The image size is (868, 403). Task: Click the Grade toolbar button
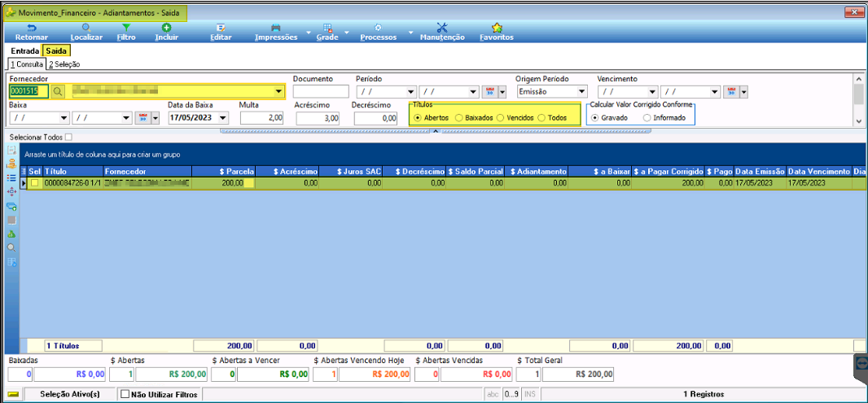[327, 32]
